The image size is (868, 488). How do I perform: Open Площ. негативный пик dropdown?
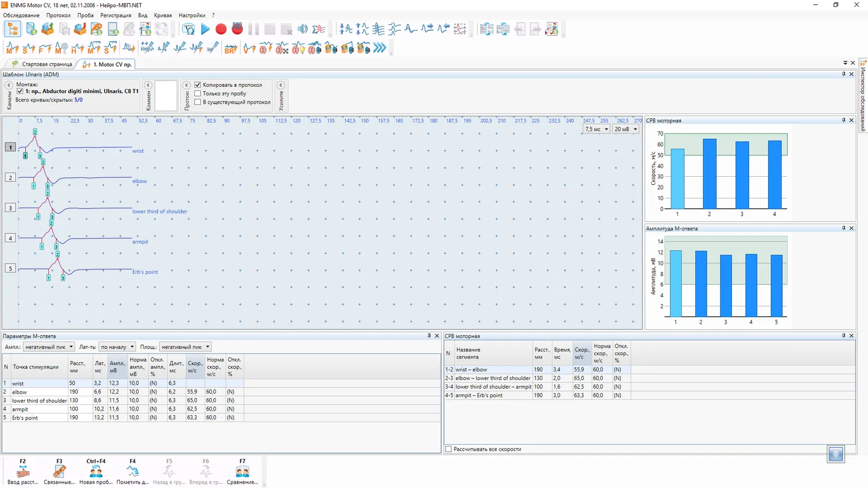[x=185, y=347]
